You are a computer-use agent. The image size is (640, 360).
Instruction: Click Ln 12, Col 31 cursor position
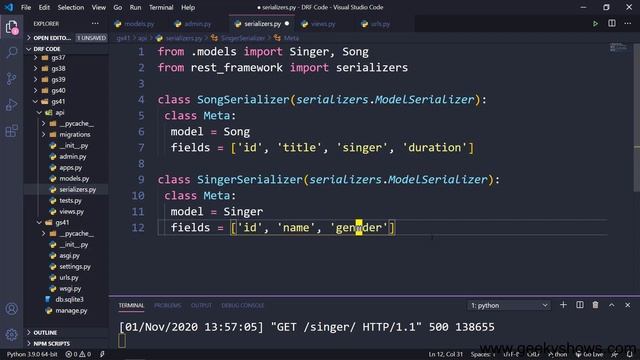click(445, 354)
